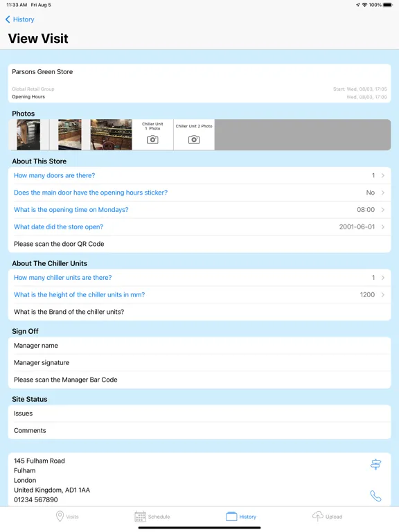The height and width of the screenshot is (532, 399).
Task: Tap the battery icon in status bar
Action: point(387,5)
